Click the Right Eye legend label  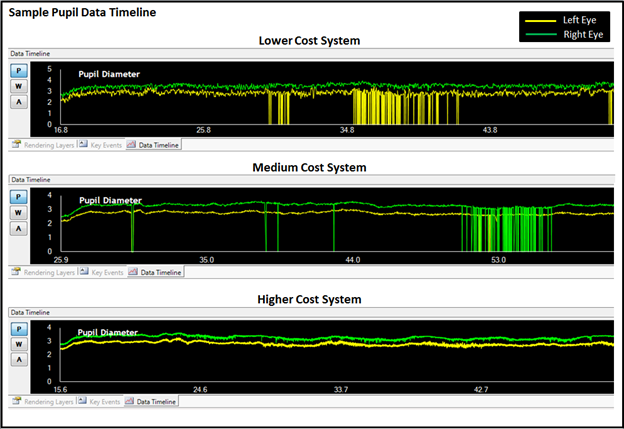point(583,35)
